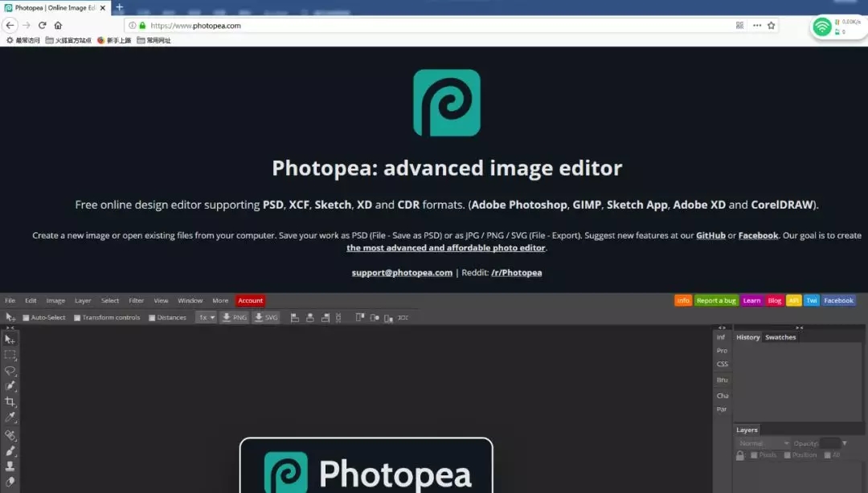This screenshot has width=868, height=493.
Task: Switch to the Swatches tab
Action: point(780,337)
